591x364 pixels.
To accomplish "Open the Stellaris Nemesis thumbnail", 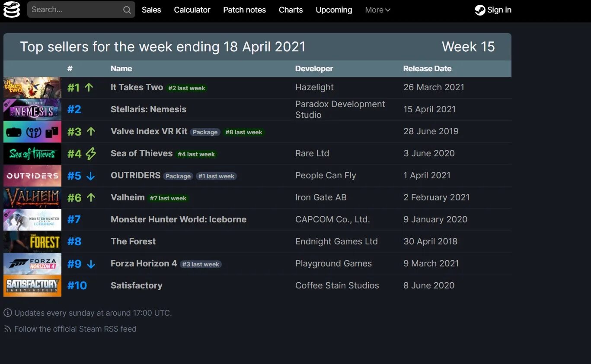I will [x=32, y=110].
